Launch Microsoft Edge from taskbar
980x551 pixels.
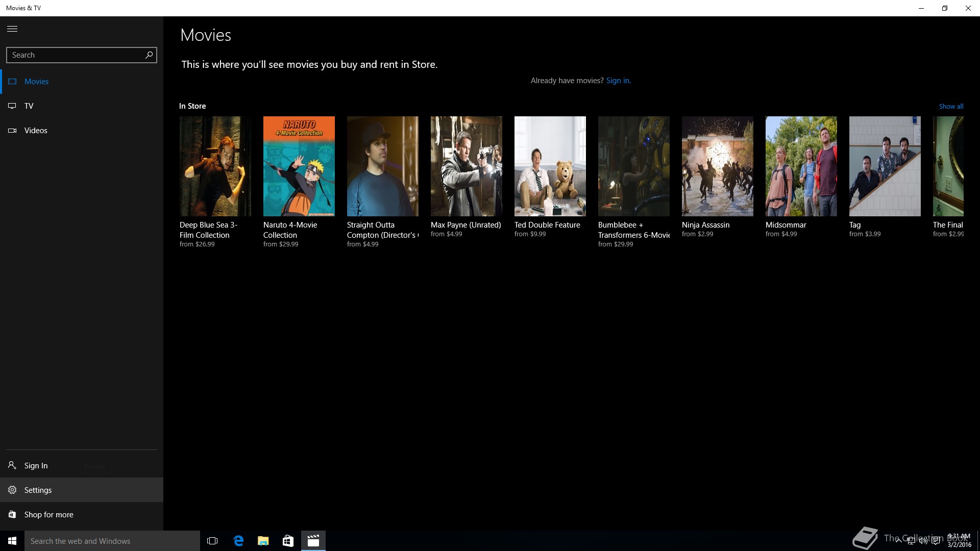238,541
